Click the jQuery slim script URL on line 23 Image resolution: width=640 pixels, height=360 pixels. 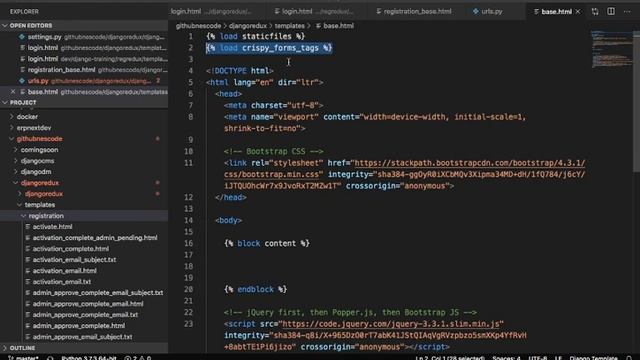coord(391,324)
